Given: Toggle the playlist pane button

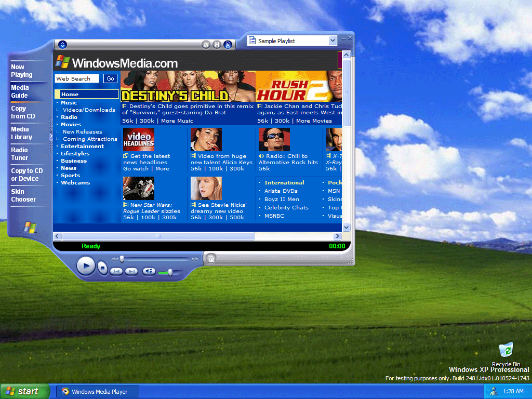Looking at the screenshot, I should point(228,45).
